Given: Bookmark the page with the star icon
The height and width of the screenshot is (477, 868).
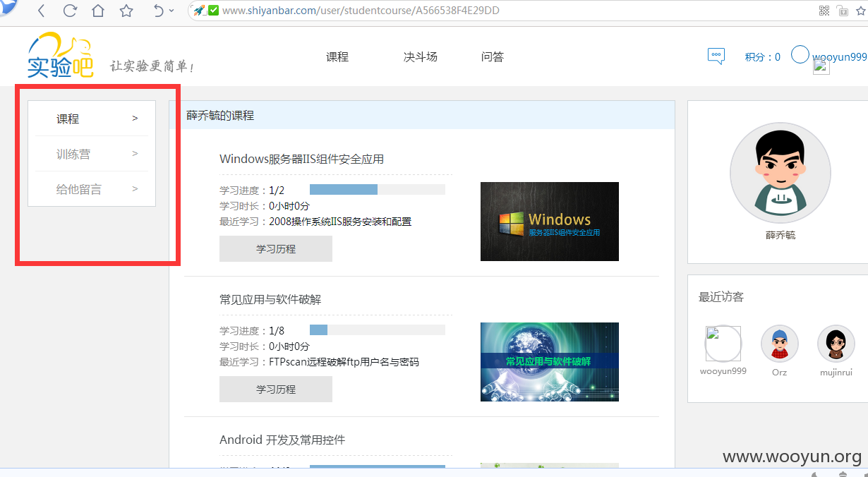Looking at the screenshot, I should pyautogui.click(x=126, y=11).
